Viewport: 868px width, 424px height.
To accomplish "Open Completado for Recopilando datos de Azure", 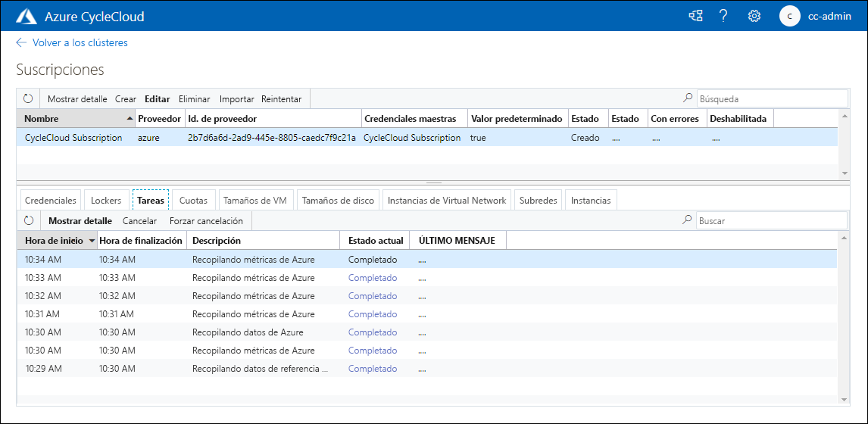I will [x=373, y=332].
